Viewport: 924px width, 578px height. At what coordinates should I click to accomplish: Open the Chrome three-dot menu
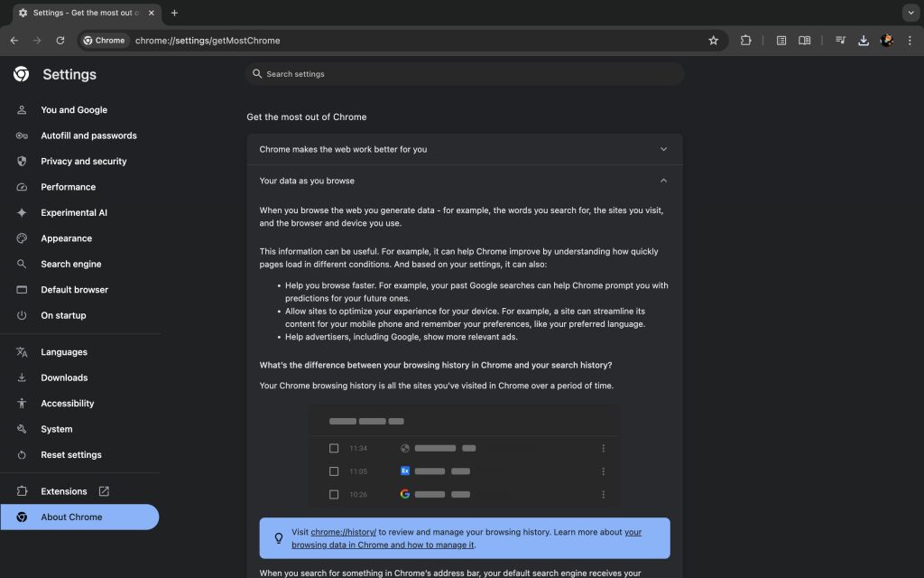pos(909,41)
